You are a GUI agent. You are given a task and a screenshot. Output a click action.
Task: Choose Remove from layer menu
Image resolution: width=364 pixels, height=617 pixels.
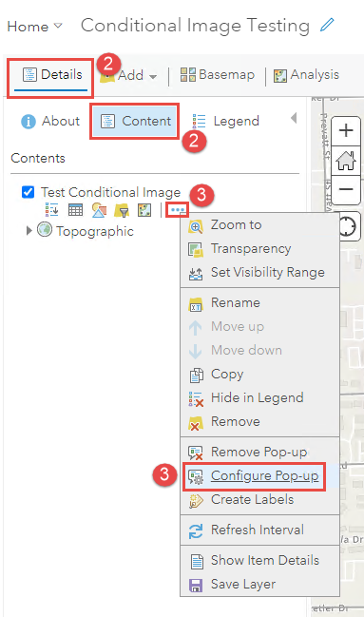(259, 422)
